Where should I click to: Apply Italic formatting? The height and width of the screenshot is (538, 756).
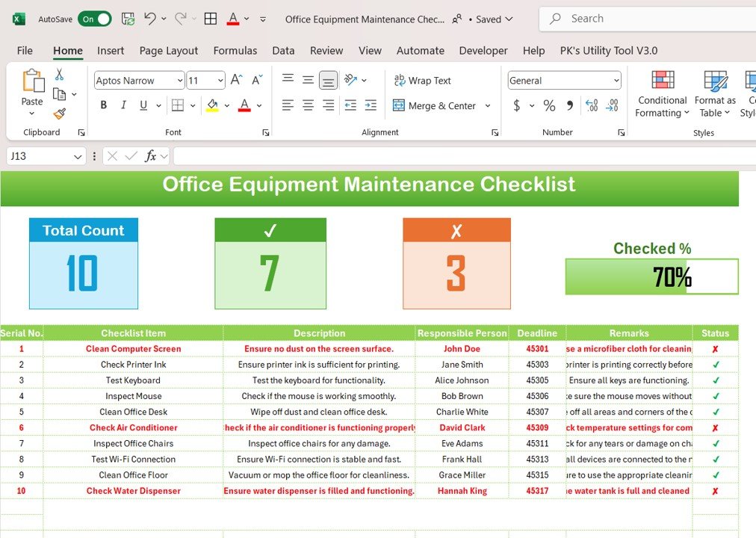[123, 105]
